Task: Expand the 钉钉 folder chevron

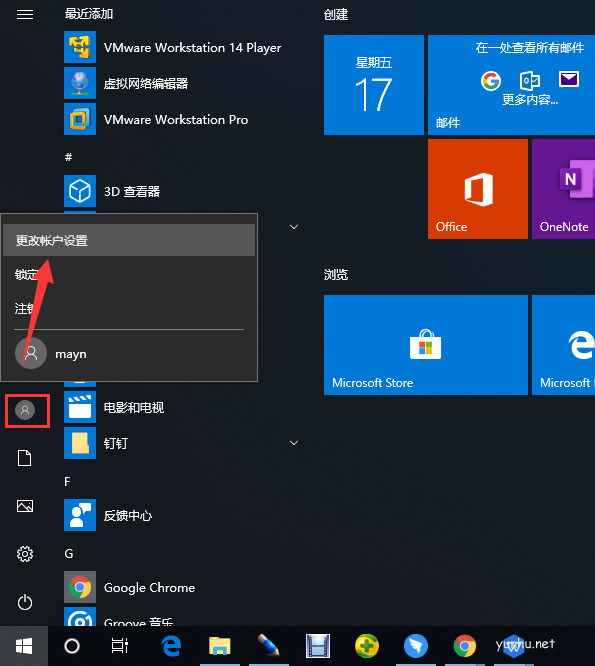Action: pos(293,443)
